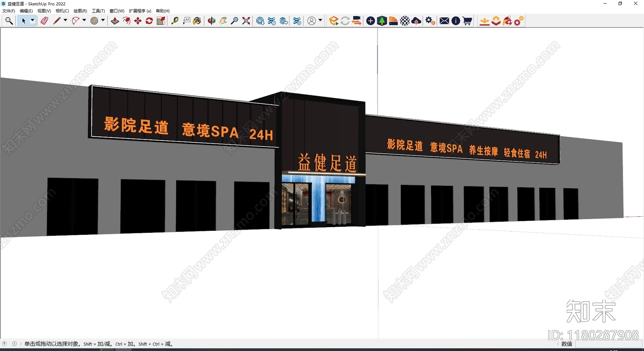Screen dimensions: 644x351
Task: Expand the Arc tool dropdown arrow
Action: pyautogui.click(x=84, y=21)
